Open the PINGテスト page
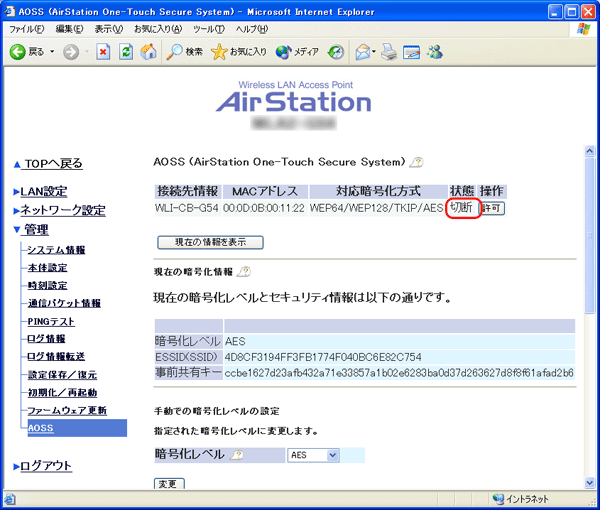 click(51, 321)
